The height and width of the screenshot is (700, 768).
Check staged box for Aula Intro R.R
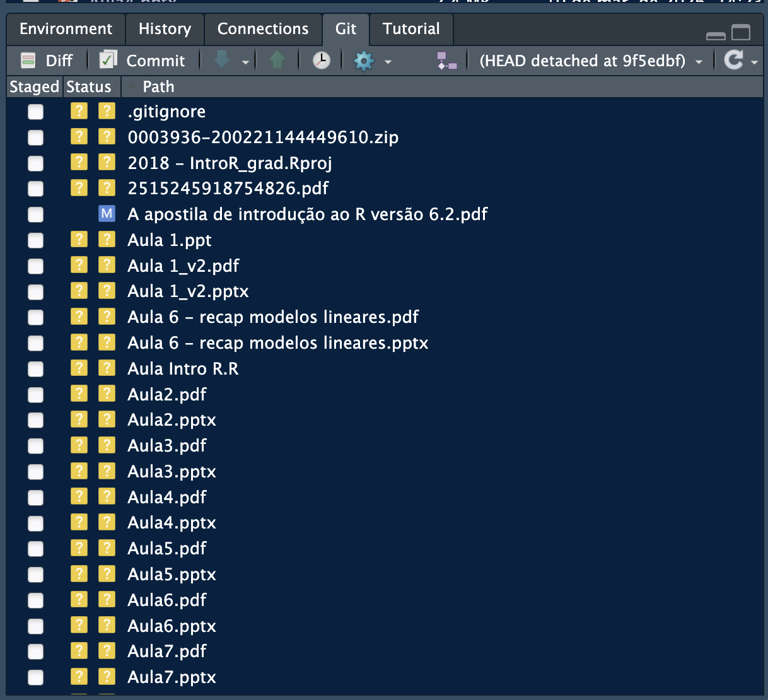(35, 369)
